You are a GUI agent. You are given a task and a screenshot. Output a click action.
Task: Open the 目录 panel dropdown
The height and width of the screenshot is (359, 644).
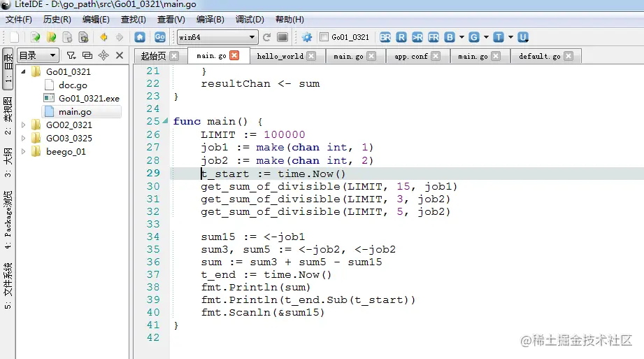click(x=37, y=55)
